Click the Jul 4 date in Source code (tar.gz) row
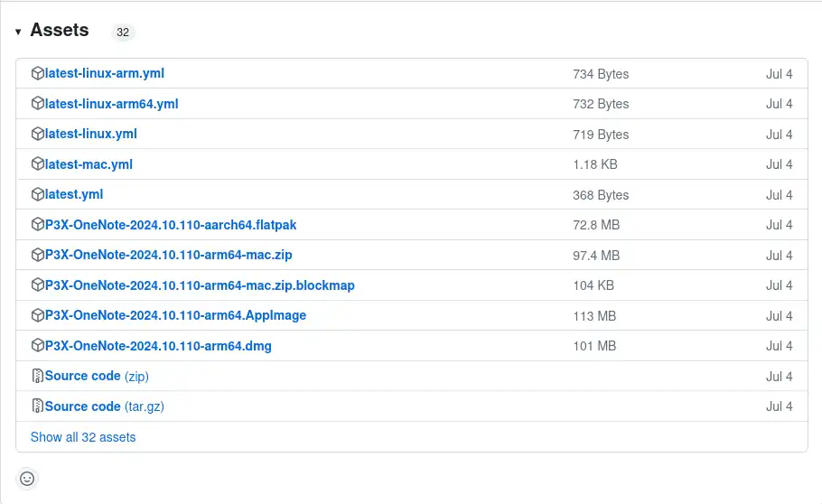 click(x=779, y=406)
